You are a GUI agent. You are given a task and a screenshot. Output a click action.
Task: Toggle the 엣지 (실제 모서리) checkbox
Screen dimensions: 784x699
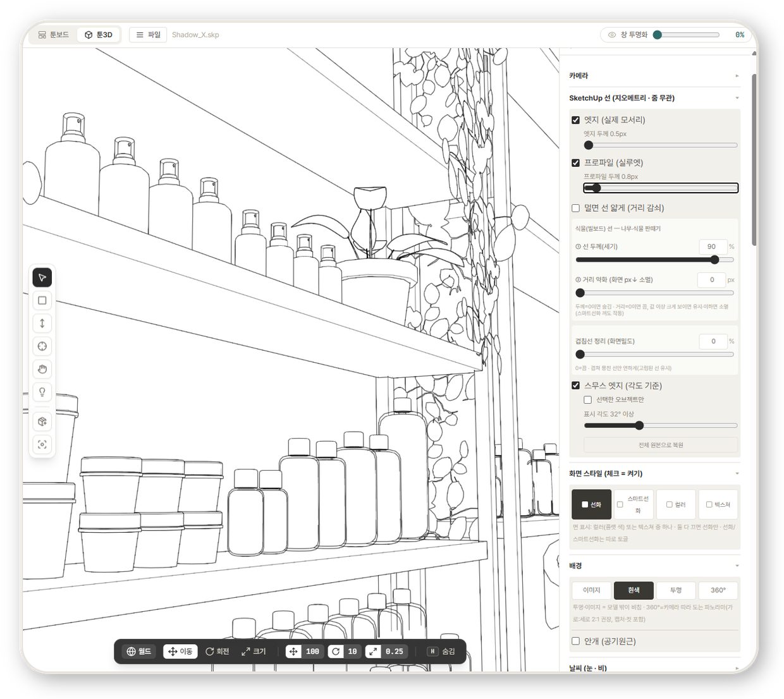click(575, 120)
